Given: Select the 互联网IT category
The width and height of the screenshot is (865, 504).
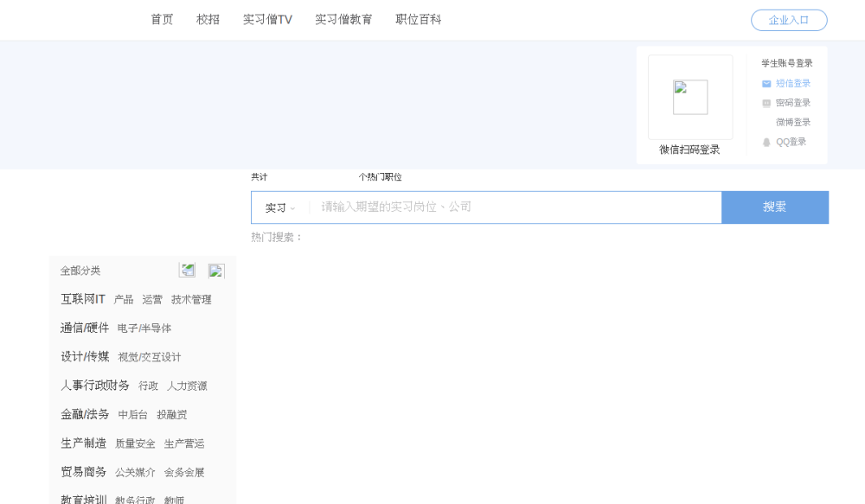Looking at the screenshot, I should 83,299.
